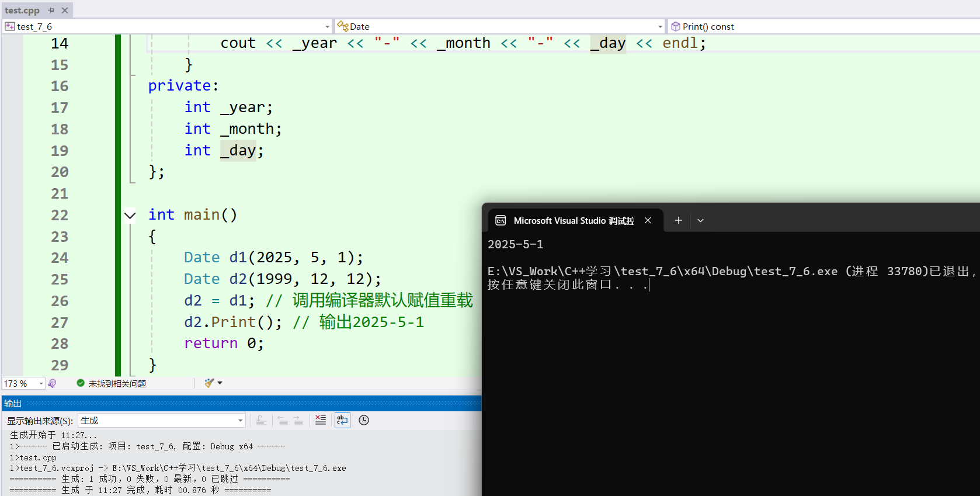The height and width of the screenshot is (496, 980).
Task: Click 'endl' on line 14
Action: 680,43
